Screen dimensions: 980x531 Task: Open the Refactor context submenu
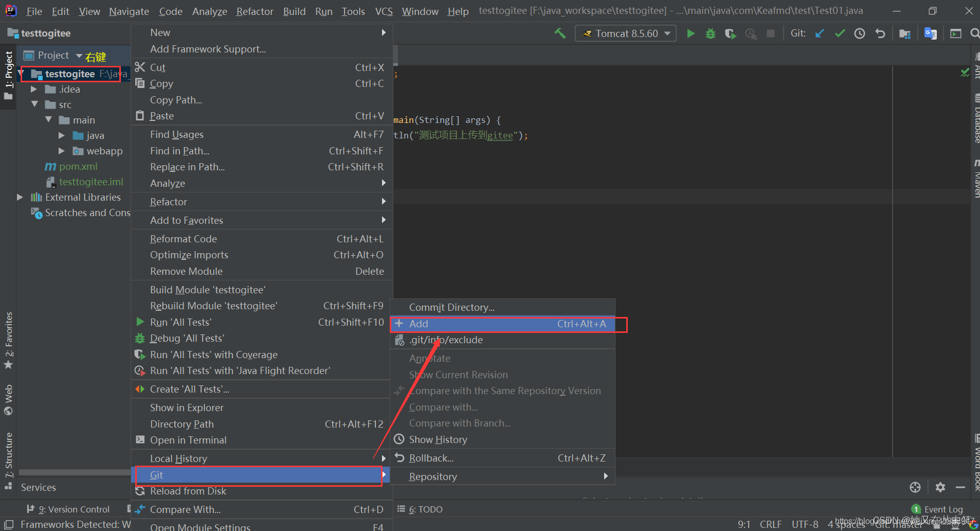coord(262,202)
